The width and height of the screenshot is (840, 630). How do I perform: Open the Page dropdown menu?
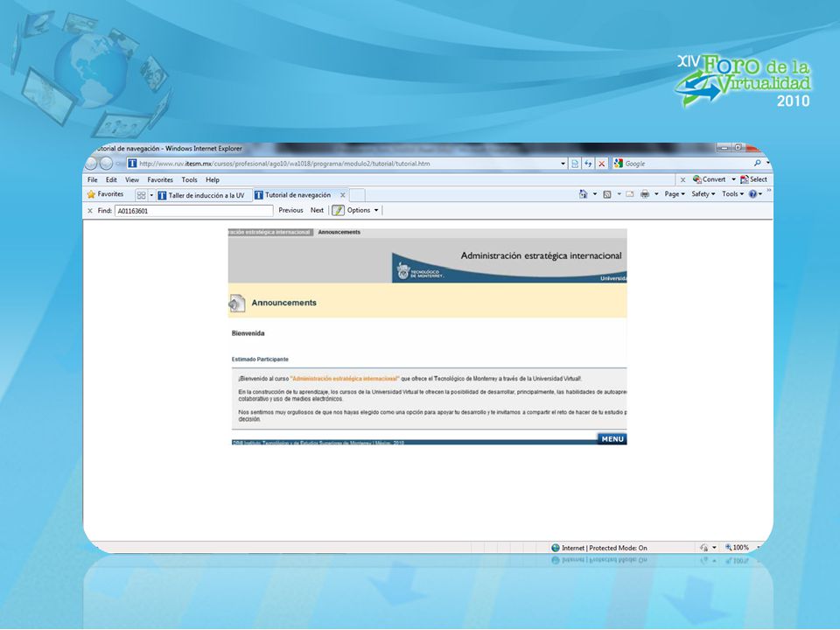[675, 194]
